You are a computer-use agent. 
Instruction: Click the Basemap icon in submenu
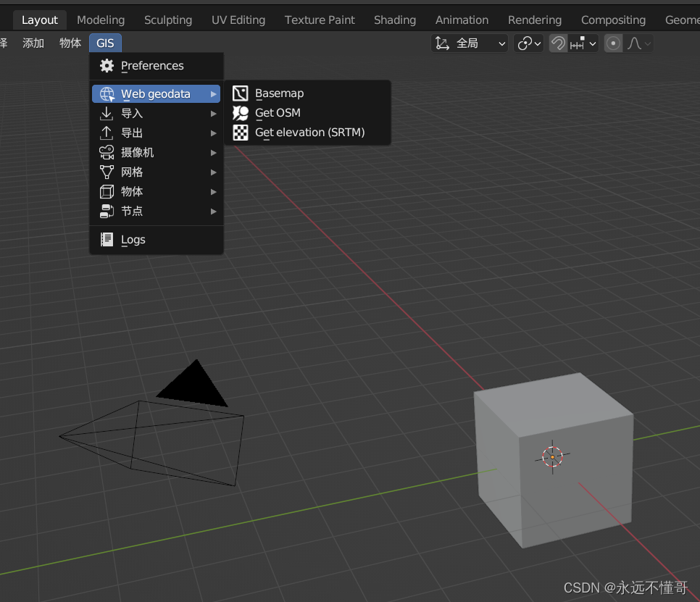click(240, 93)
